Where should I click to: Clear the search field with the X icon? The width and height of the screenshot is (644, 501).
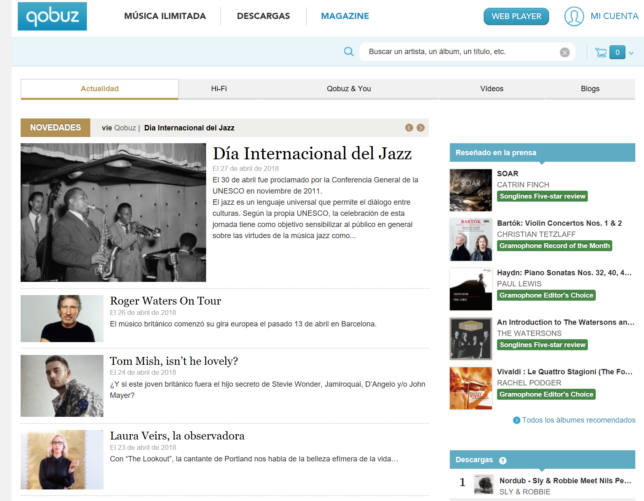click(x=565, y=52)
